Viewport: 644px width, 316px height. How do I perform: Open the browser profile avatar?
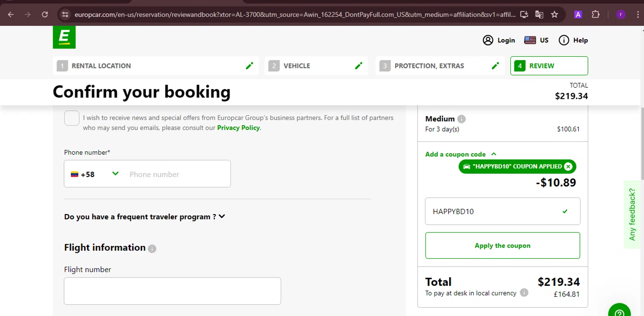(x=621, y=15)
